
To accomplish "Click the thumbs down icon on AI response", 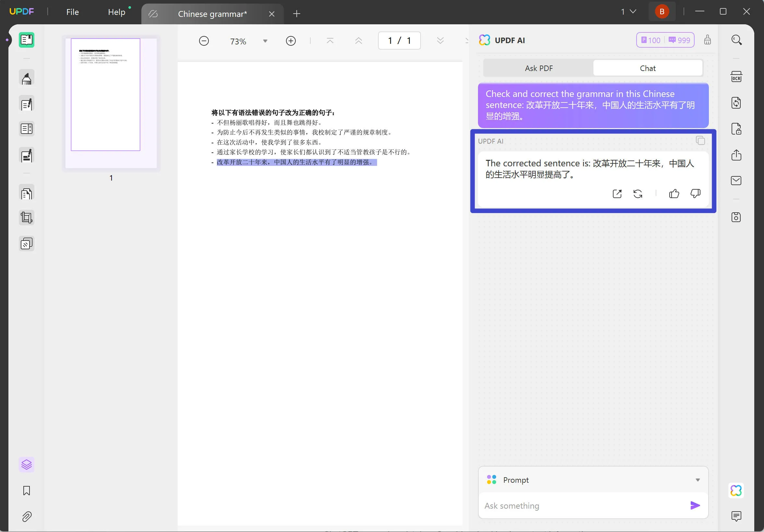I will [696, 194].
